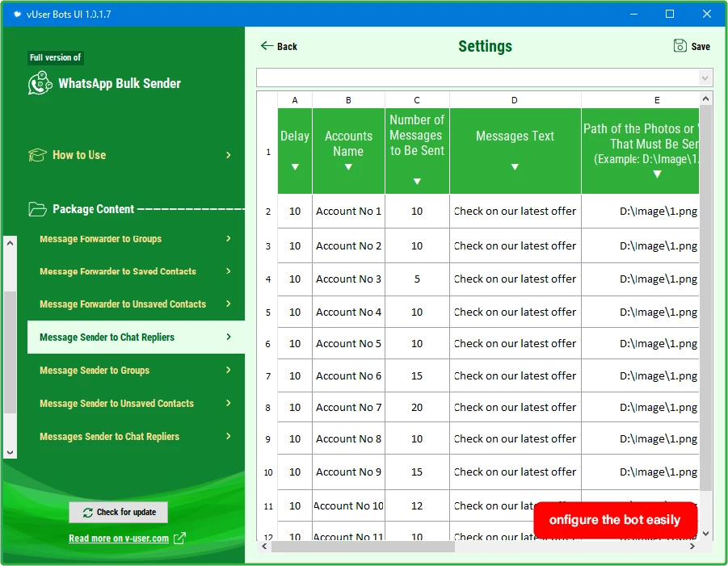Screen dimensions: 728x566
Task: Click the sidebar scroll down arrow
Action: point(10,452)
